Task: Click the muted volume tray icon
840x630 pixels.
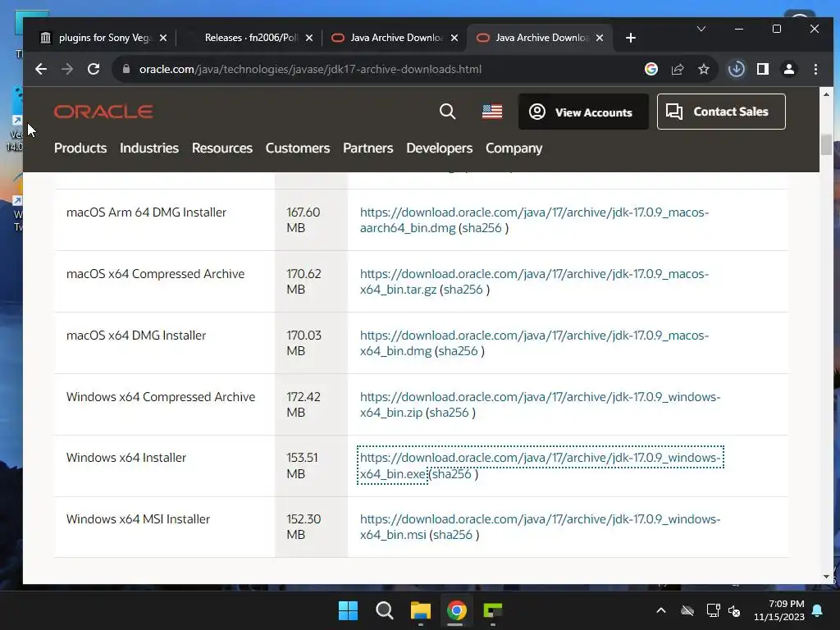Action: pyautogui.click(x=734, y=610)
